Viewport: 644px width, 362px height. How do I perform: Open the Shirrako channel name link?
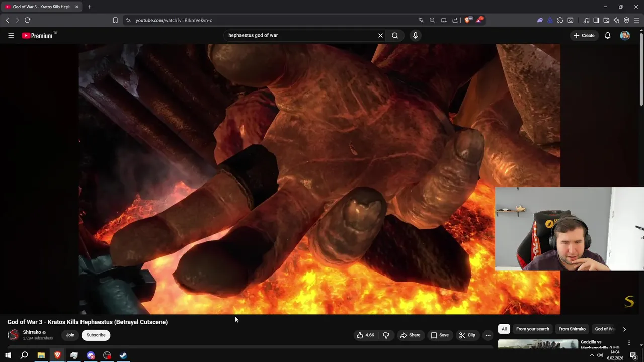point(32,332)
